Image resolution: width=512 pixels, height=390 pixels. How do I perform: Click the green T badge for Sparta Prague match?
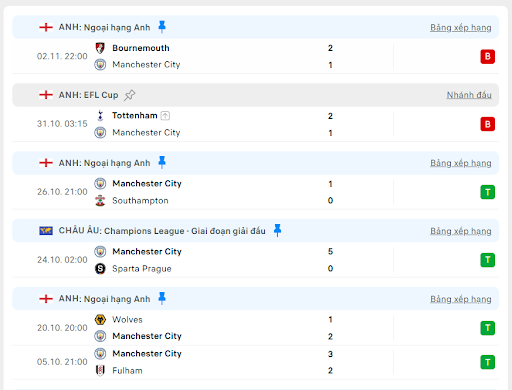487,260
